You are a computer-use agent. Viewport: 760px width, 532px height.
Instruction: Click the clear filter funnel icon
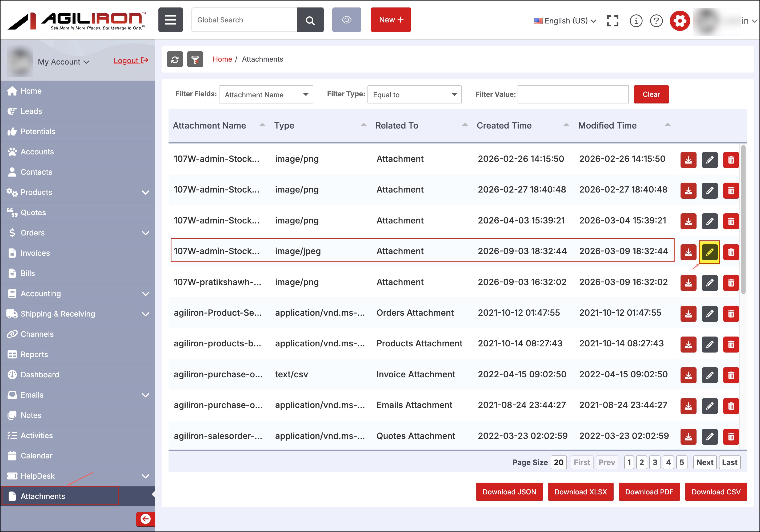tap(195, 59)
